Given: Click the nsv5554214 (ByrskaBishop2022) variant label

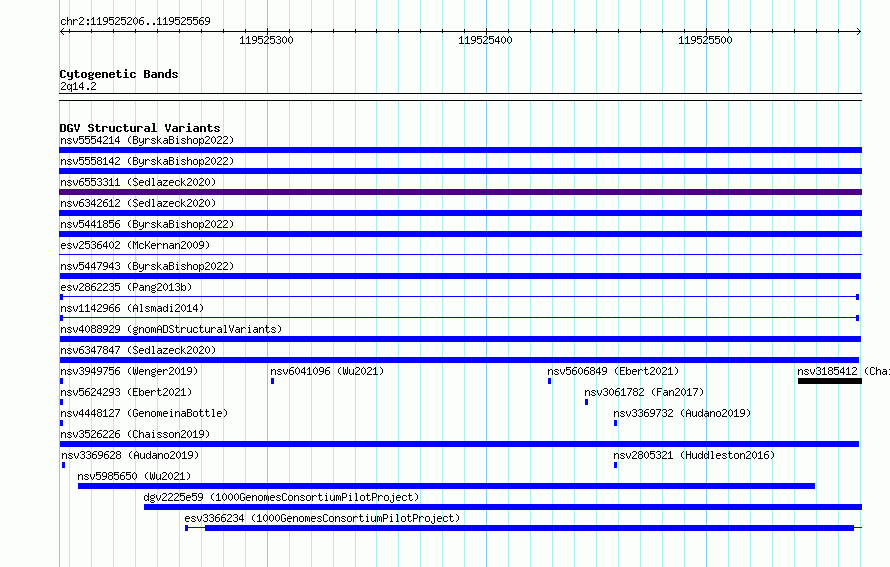Looking at the screenshot, I should tap(147, 140).
